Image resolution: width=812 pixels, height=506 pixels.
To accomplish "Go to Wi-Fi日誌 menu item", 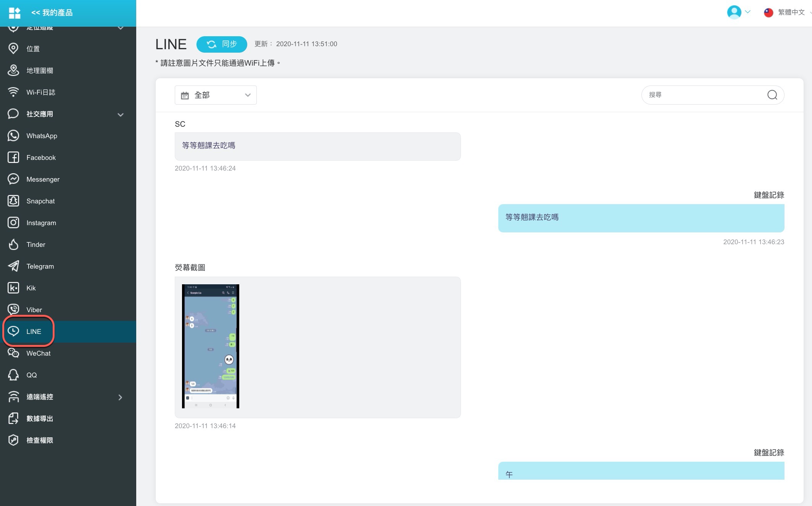I will (40, 92).
